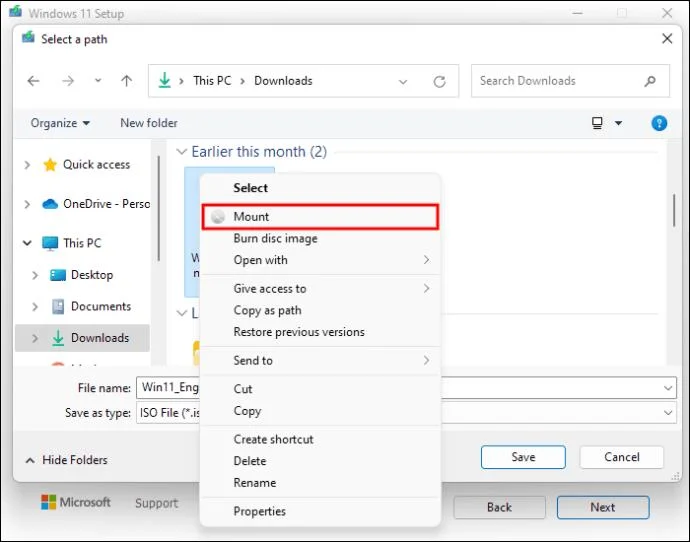Close the Select a path dialog
Image resolution: width=690 pixels, height=542 pixels.
[667, 39]
